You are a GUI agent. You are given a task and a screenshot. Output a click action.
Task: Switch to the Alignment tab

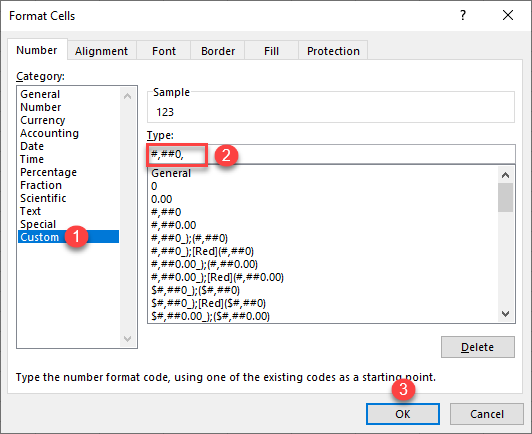pos(101,51)
